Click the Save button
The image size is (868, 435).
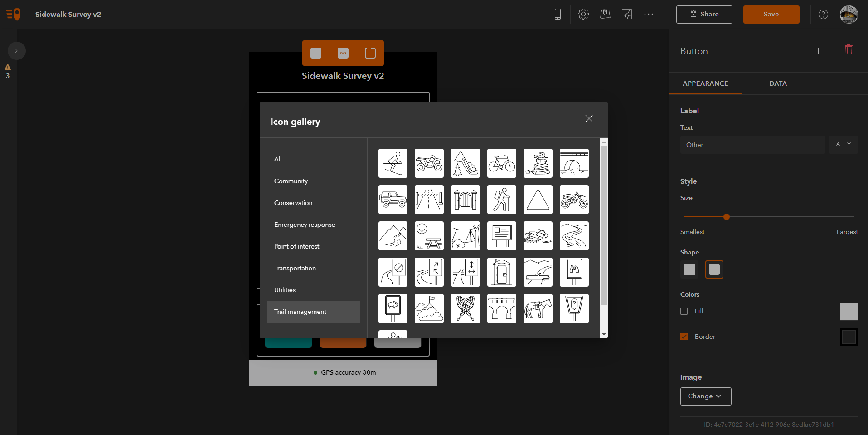[x=771, y=14]
